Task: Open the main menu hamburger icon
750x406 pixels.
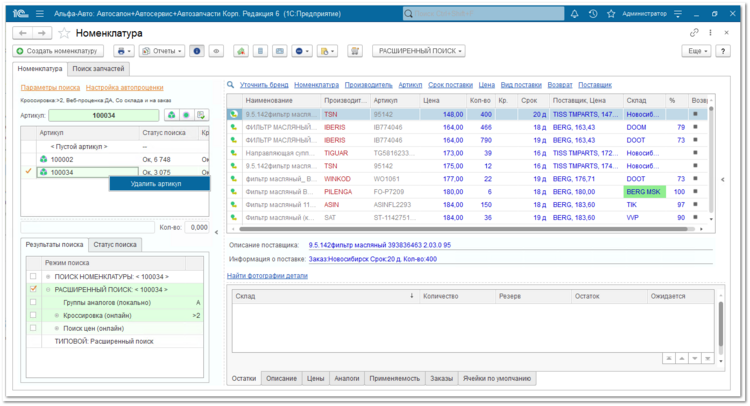Action: click(40, 14)
